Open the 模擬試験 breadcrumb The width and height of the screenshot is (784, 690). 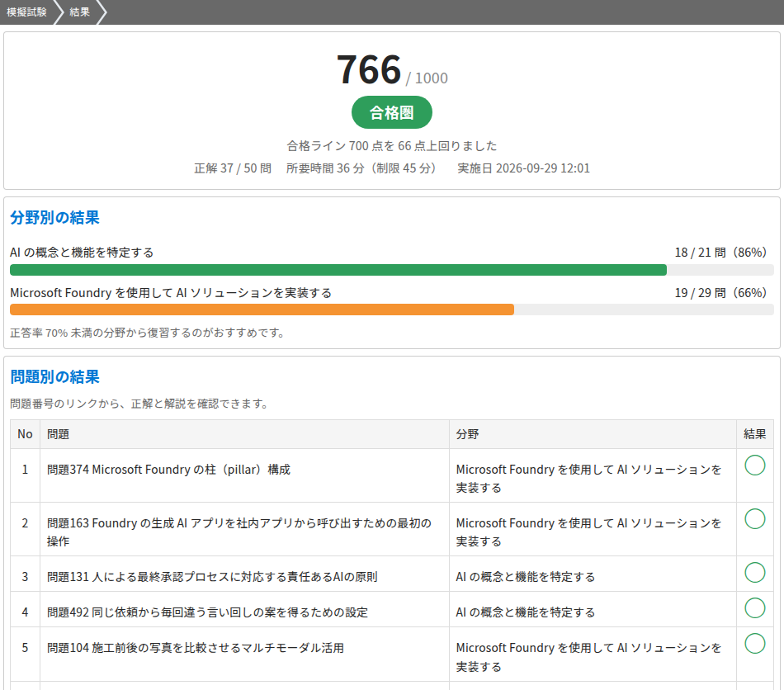click(x=26, y=12)
